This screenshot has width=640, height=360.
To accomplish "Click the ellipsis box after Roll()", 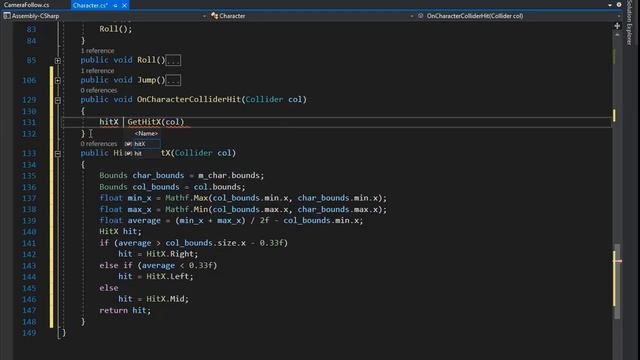I will (x=173, y=60).
